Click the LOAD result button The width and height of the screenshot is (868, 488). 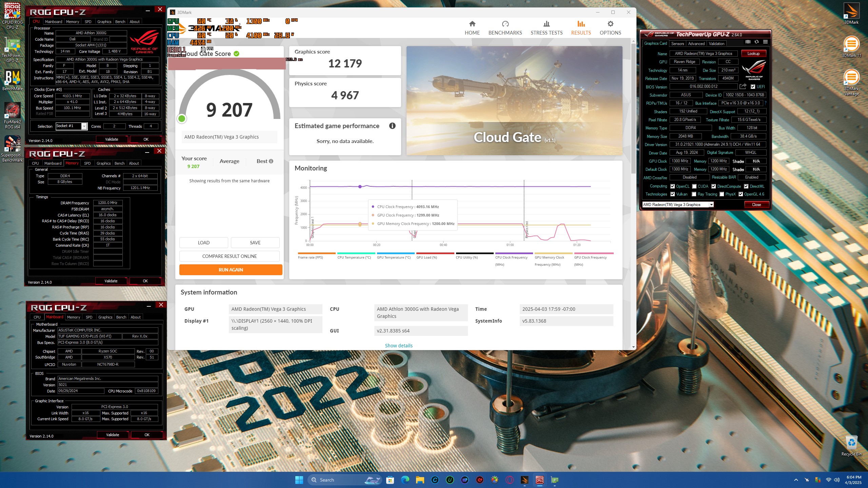tap(203, 243)
